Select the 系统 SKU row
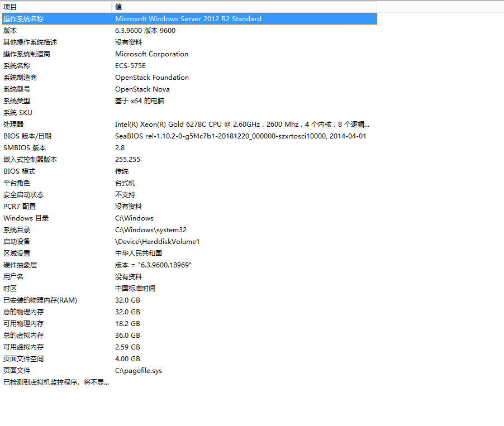Screen dimensions: 504x426 (x=189, y=112)
